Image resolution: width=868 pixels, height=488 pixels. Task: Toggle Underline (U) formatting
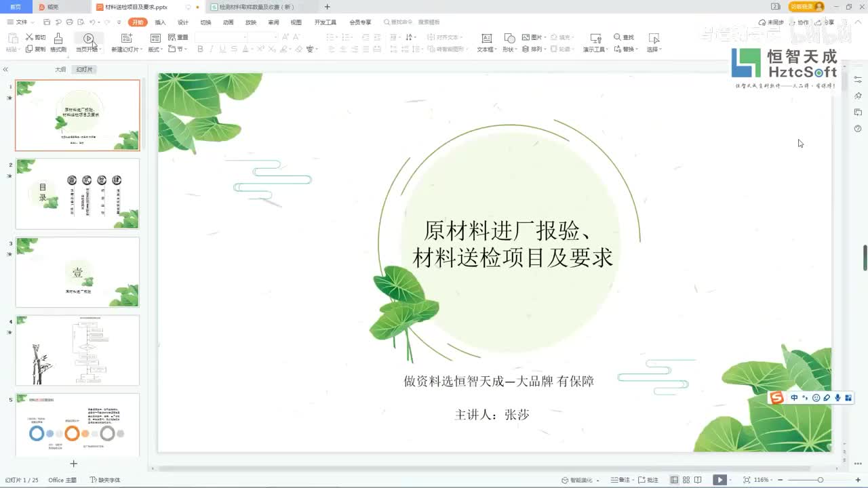tap(222, 49)
